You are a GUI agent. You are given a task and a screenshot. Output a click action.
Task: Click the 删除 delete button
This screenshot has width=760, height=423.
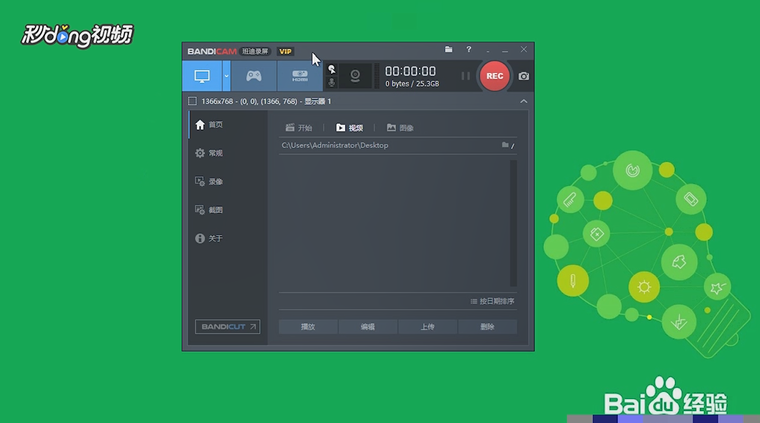point(487,327)
